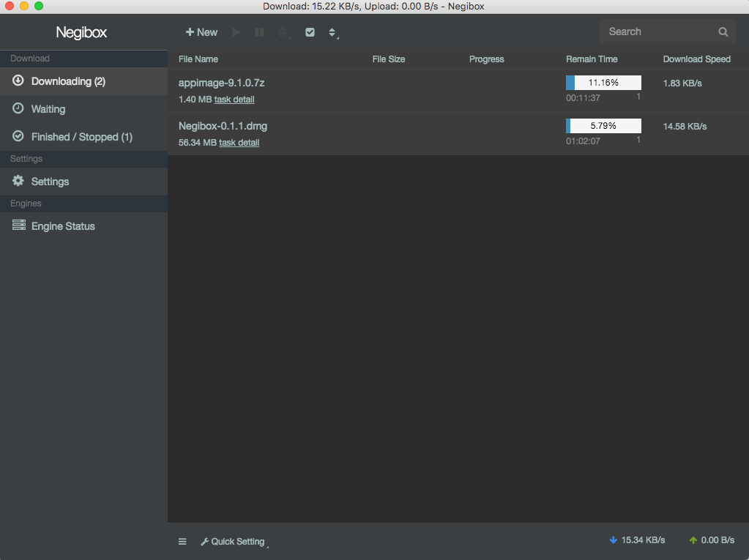Click remaining time 01:02:07

coord(583,141)
